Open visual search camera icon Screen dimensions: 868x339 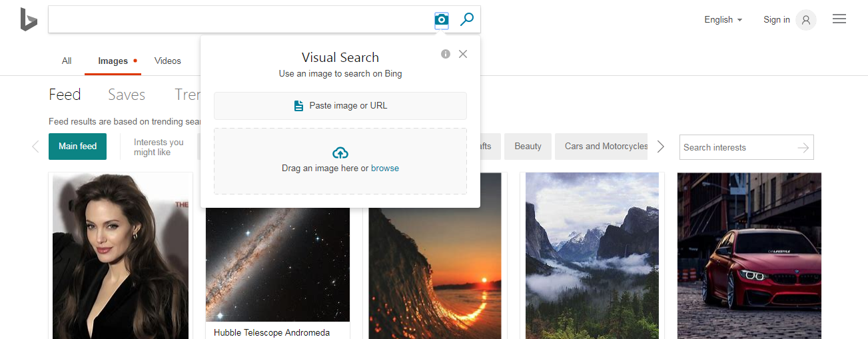[x=441, y=20]
